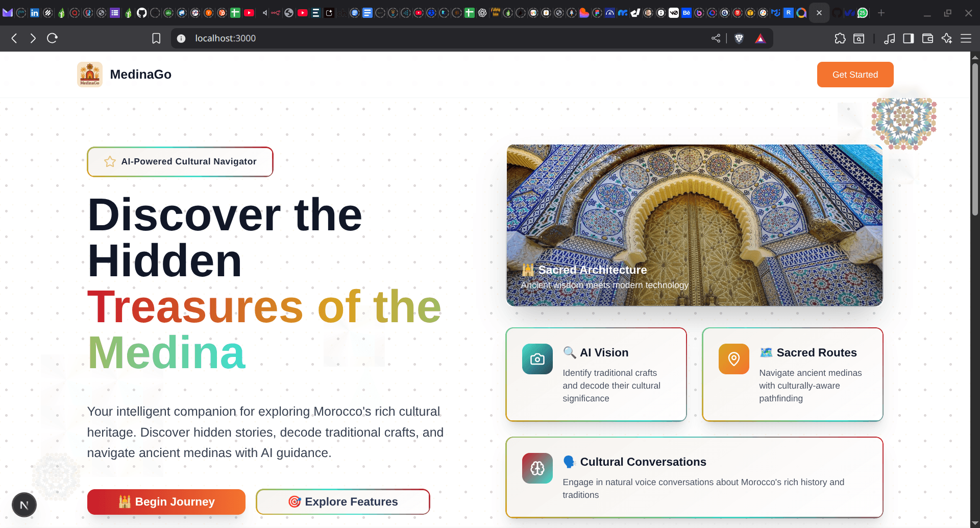Switch to the GitHub tab
The height and width of the screenshot is (528, 980).
pyautogui.click(x=141, y=13)
